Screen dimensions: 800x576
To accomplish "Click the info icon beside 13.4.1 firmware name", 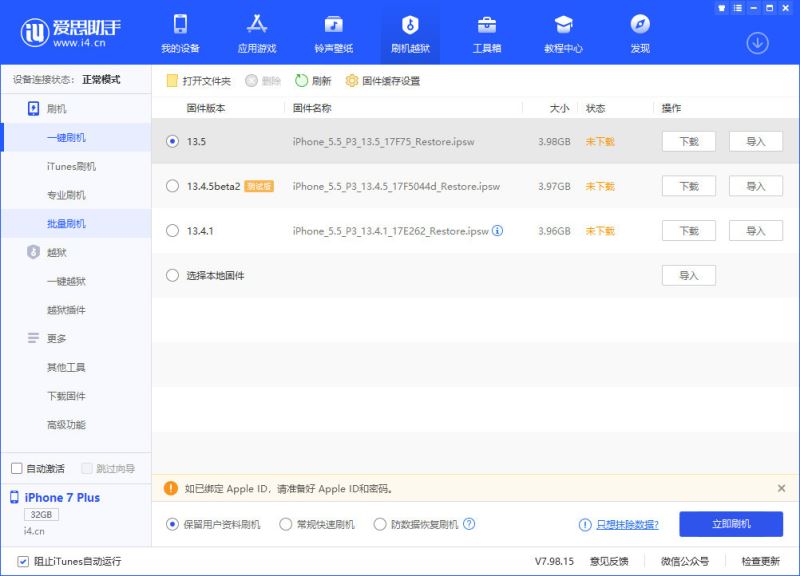I will [x=497, y=231].
